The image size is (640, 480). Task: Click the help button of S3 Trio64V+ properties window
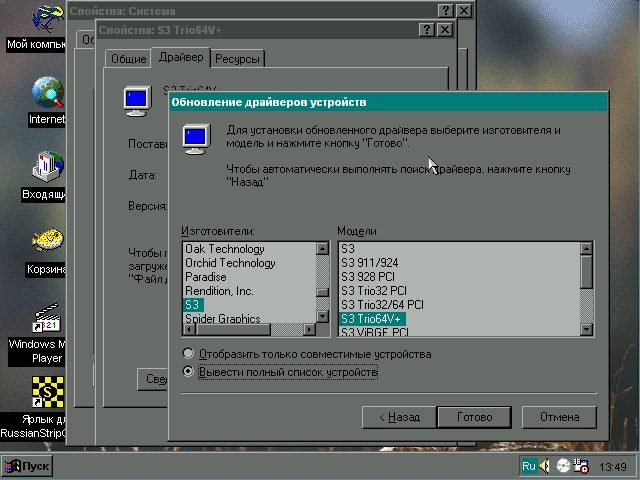coord(427,30)
